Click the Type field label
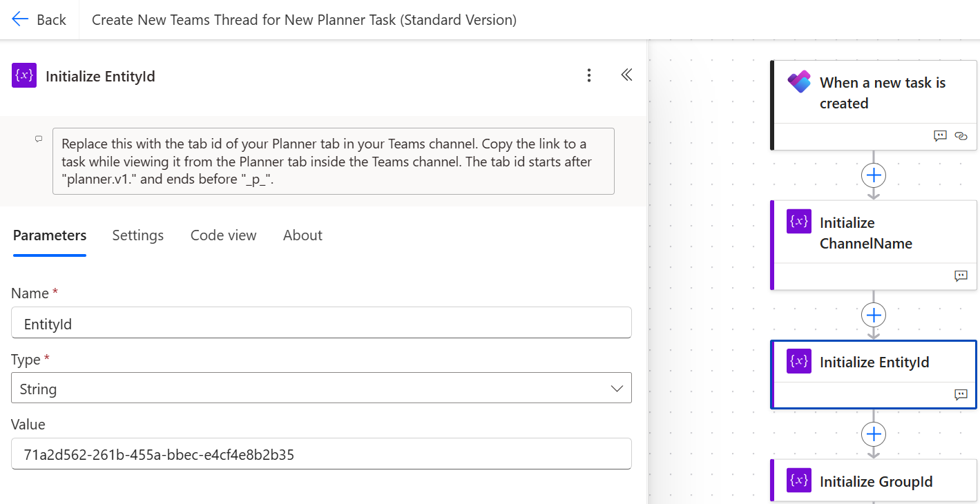The height and width of the screenshot is (504, 980). pos(26,359)
